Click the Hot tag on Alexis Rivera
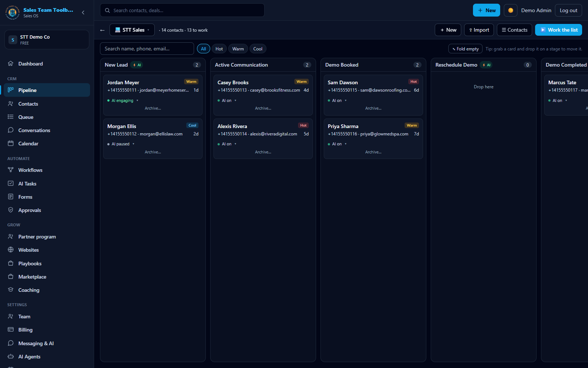588x368 pixels. tap(303, 125)
